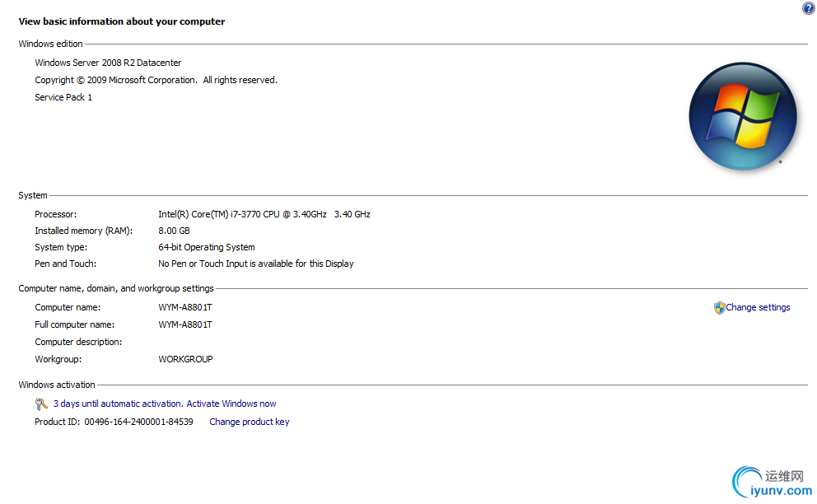817x504 pixels.
Task: Open help via the question mark icon
Action: tap(808, 8)
